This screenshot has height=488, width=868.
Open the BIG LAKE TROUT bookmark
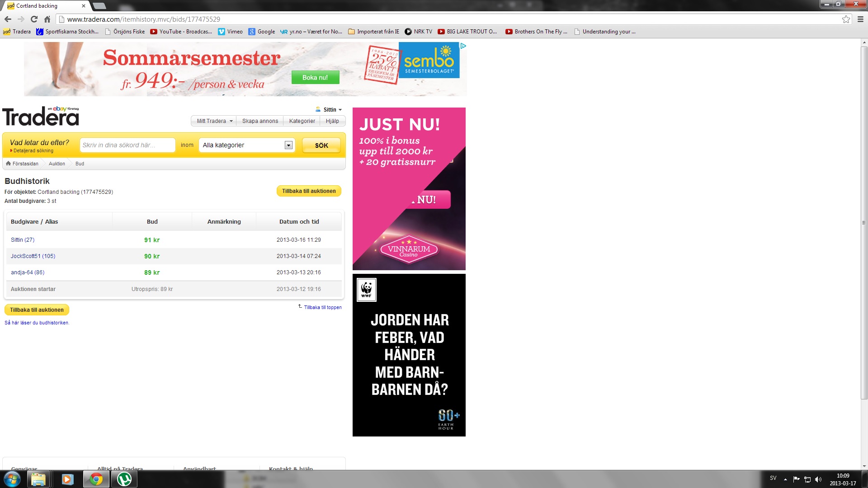[467, 32]
